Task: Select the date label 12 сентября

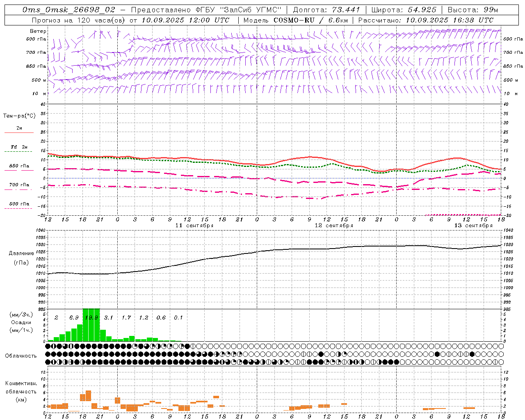Action: pos(334,226)
